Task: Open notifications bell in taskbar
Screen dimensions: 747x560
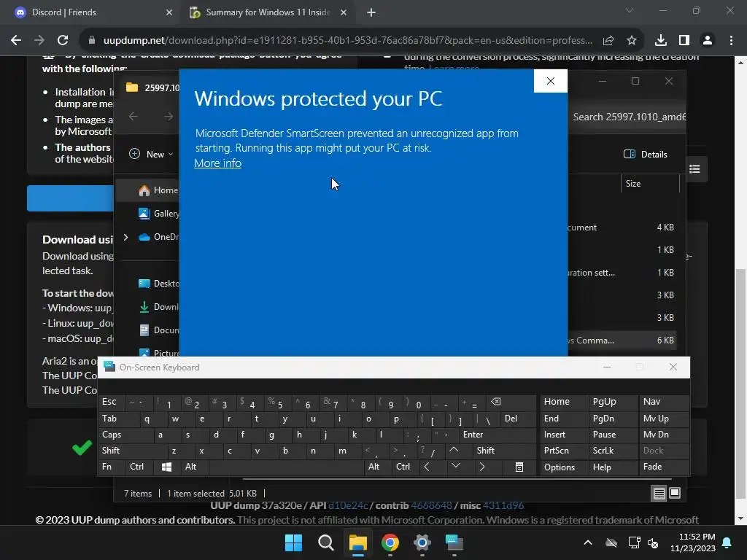Action: 727,542
